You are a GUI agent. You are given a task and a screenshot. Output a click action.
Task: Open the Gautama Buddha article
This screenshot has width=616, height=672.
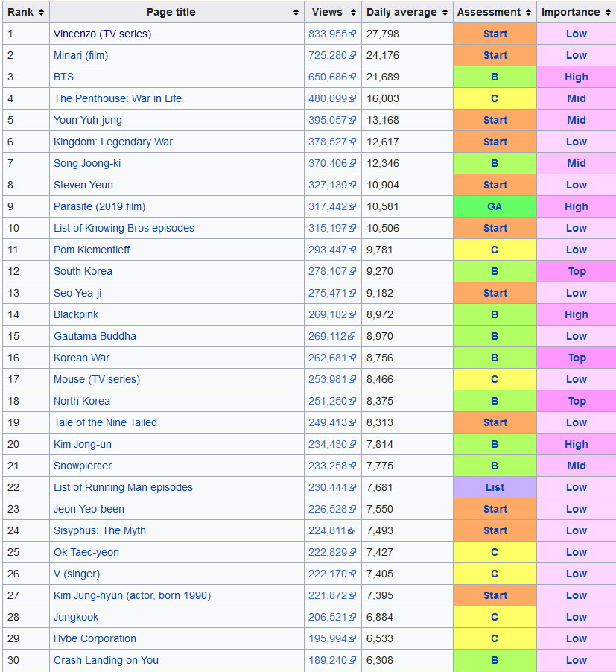pyautogui.click(x=95, y=337)
